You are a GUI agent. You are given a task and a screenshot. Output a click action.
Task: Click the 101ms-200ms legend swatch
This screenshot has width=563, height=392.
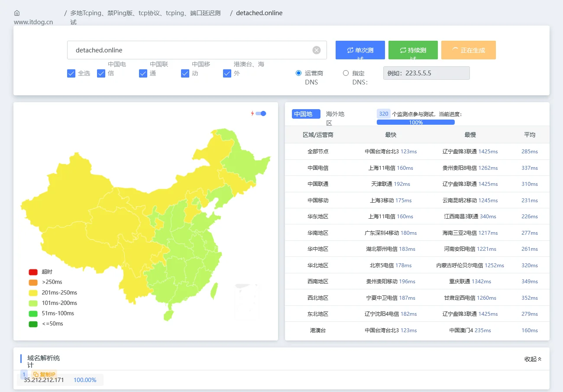pos(33,303)
